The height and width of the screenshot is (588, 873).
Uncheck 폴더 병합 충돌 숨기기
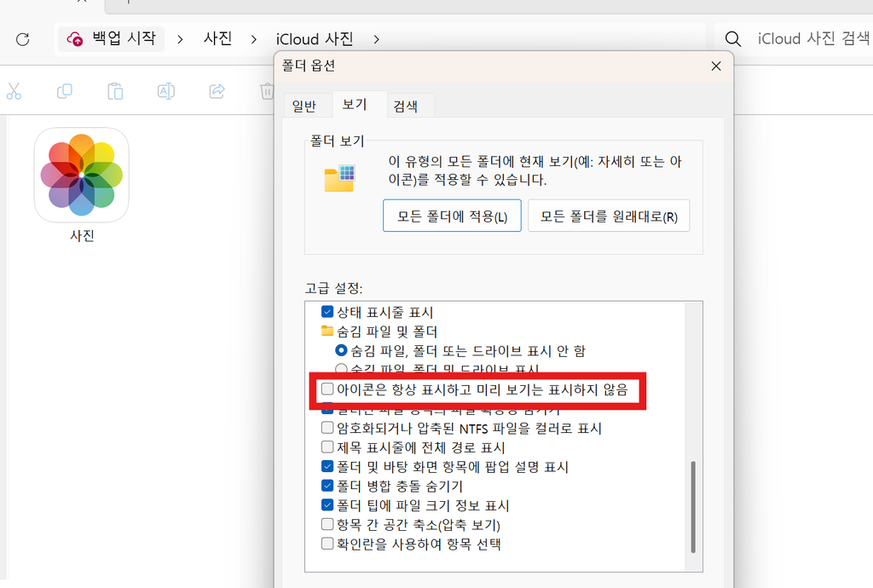(327, 486)
